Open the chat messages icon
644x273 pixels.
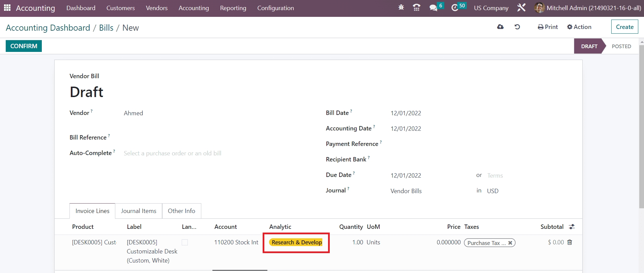click(x=433, y=8)
